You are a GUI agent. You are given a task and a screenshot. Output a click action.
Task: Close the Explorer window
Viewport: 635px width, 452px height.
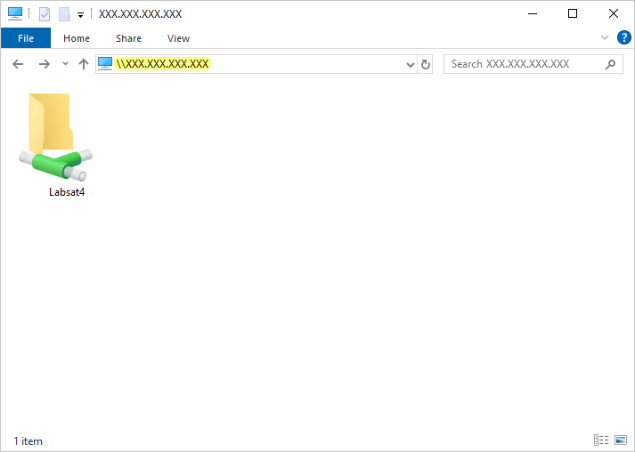[613, 14]
